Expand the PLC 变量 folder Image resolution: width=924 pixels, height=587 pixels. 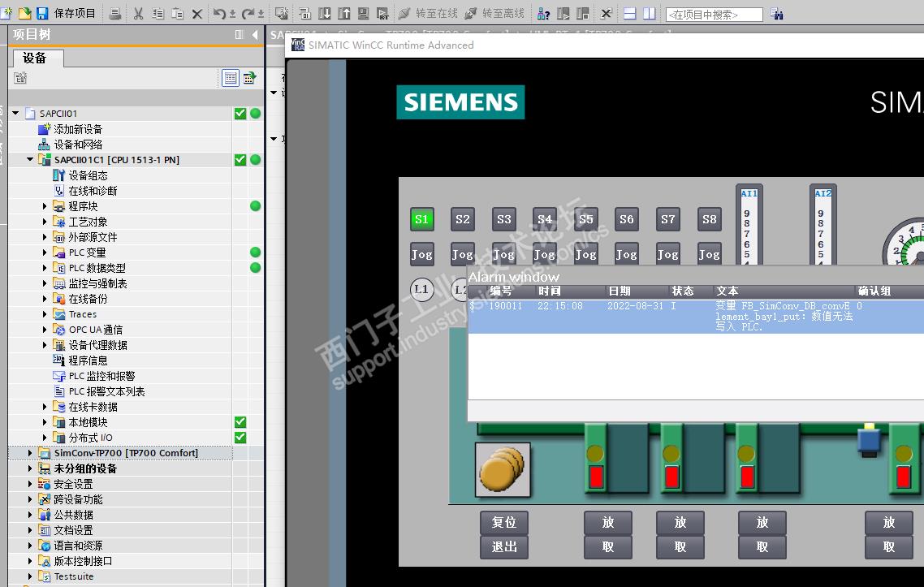[44, 252]
